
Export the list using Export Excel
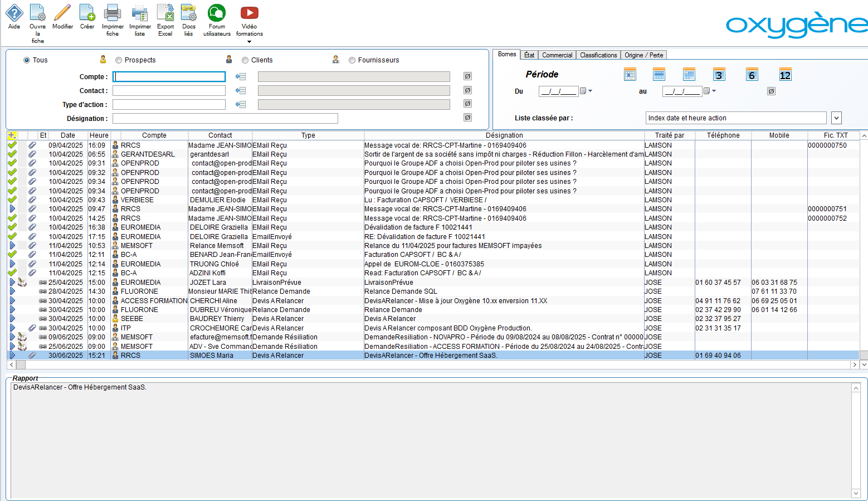coord(165,17)
